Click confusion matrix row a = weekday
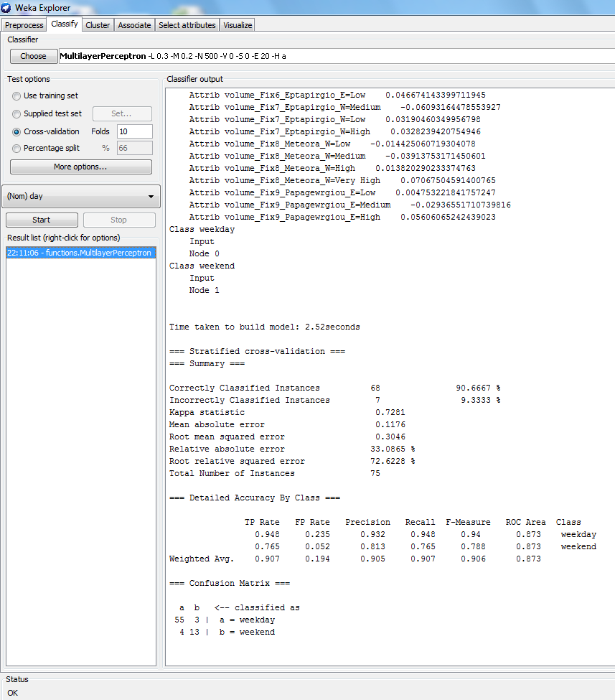Screen dimensions: 615x700 tap(225, 620)
